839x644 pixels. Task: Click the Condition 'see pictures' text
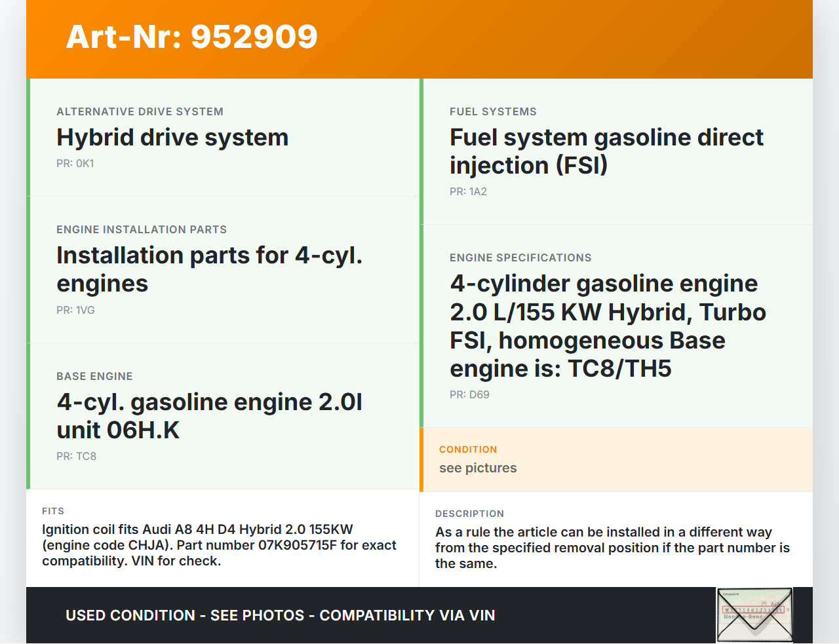[x=478, y=468]
